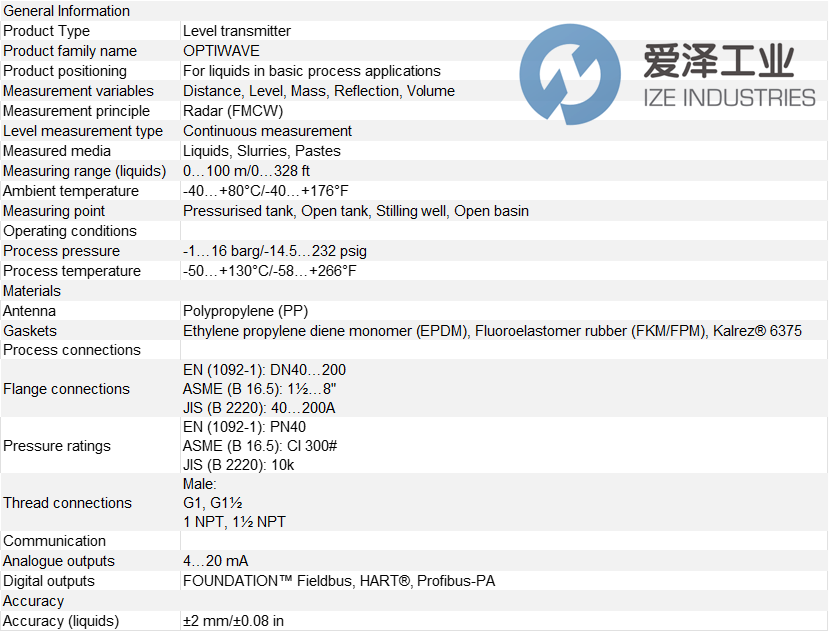Click 'Distance, Level, Mass, Reflection, Volume' value
Screen dimensions: 829x632
[318, 91]
